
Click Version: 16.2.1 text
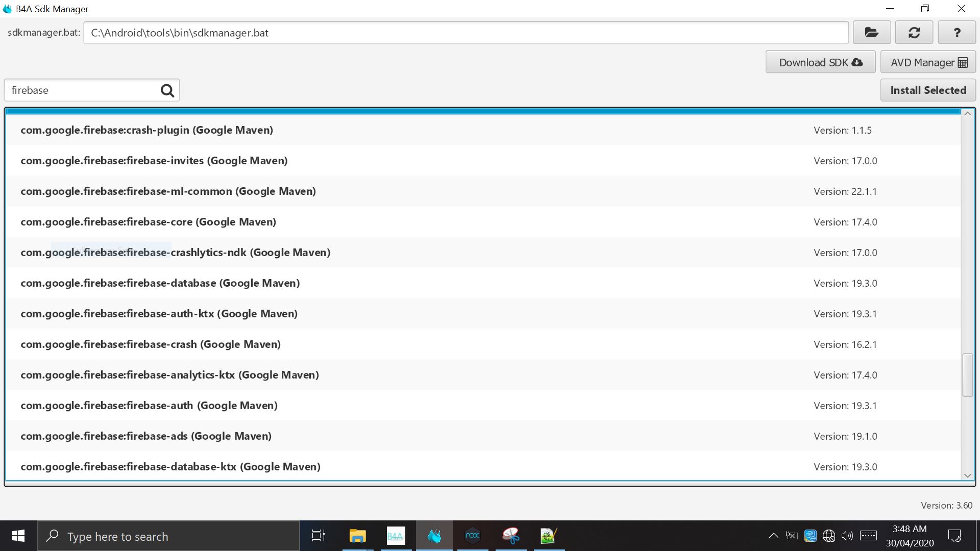point(845,344)
